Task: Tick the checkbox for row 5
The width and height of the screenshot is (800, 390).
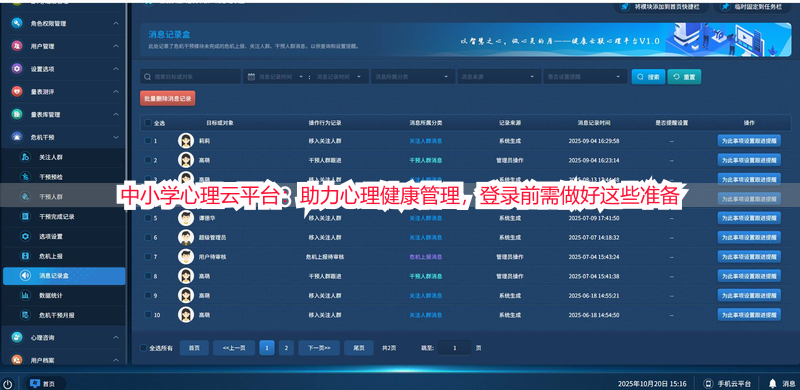Action: coord(148,218)
